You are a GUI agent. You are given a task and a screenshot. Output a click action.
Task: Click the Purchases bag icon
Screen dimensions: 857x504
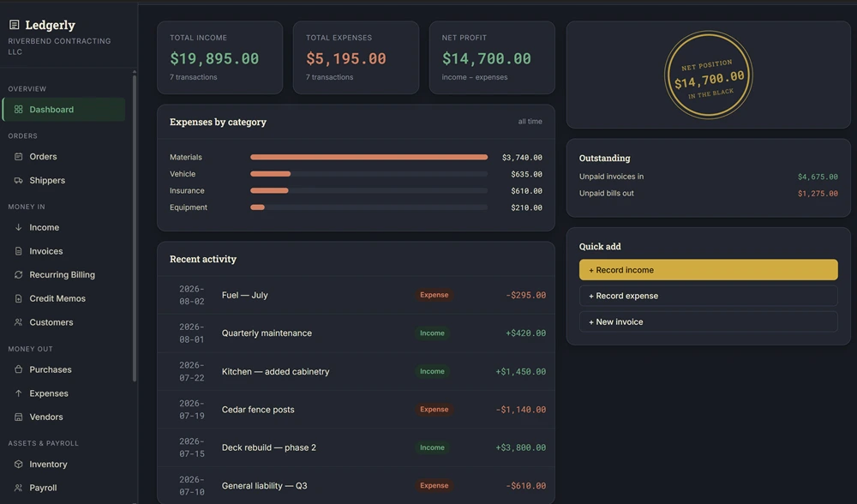click(x=19, y=369)
